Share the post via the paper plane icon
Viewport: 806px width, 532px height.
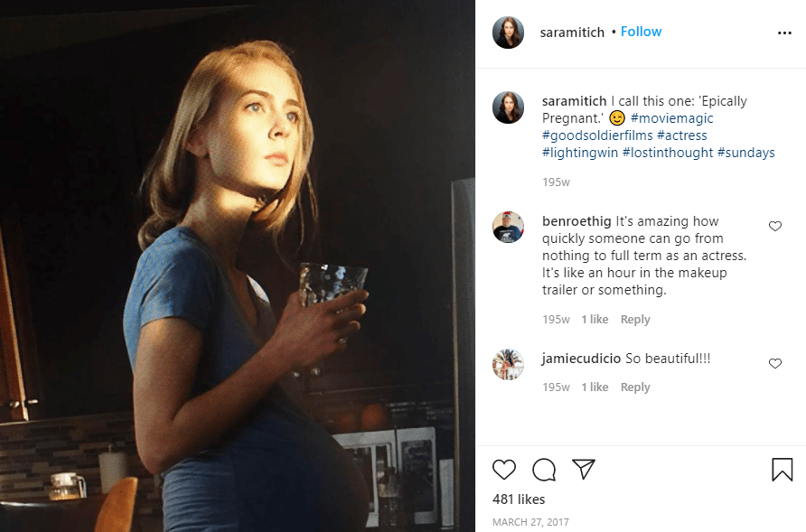coord(585,469)
